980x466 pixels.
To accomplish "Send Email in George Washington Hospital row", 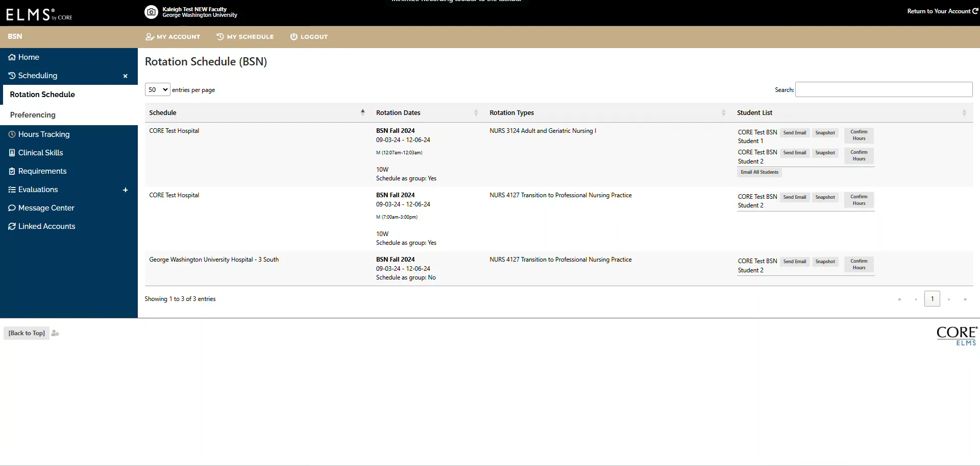I will pyautogui.click(x=795, y=262).
